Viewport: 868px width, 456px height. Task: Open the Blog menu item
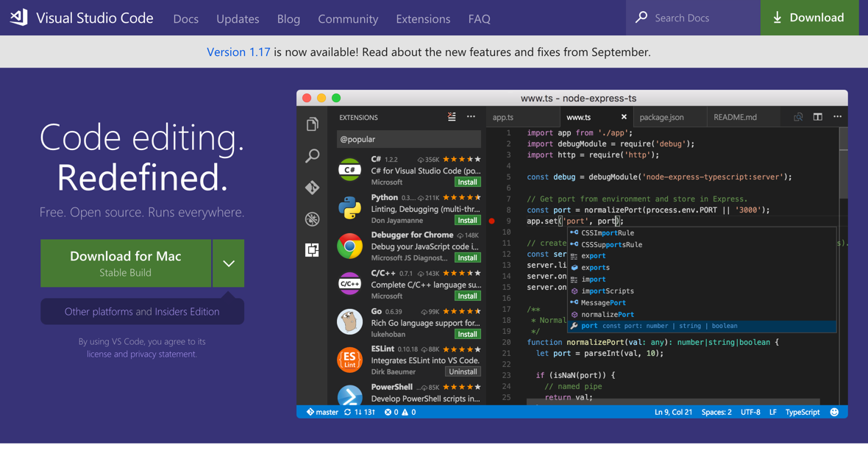(288, 18)
